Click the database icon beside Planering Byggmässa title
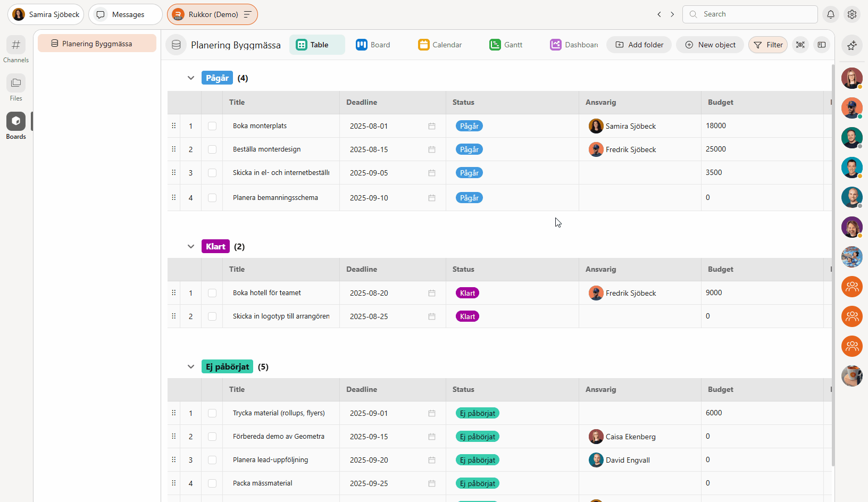868x502 pixels. [x=176, y=45]
